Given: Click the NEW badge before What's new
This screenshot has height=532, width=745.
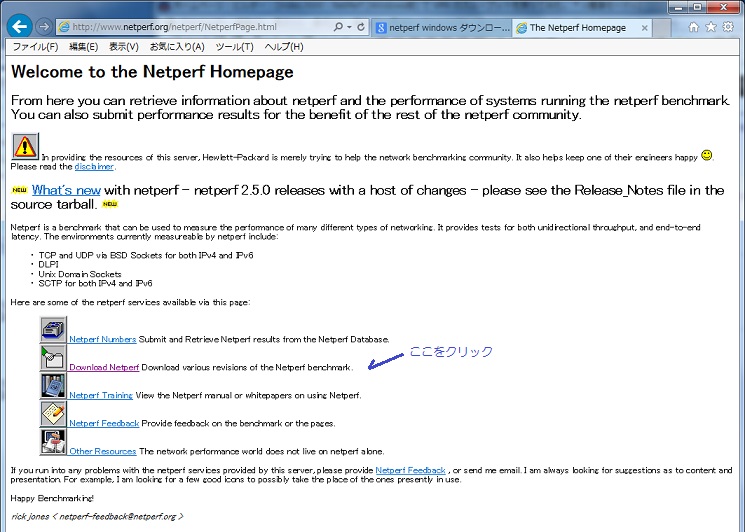Looking at the screenshot, I should [19, 190].
